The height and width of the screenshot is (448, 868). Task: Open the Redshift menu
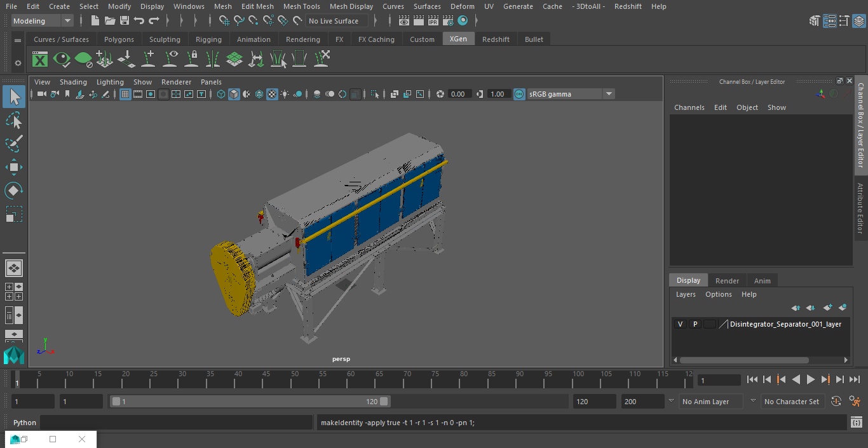pyautogui.click(x=628, y=6)
